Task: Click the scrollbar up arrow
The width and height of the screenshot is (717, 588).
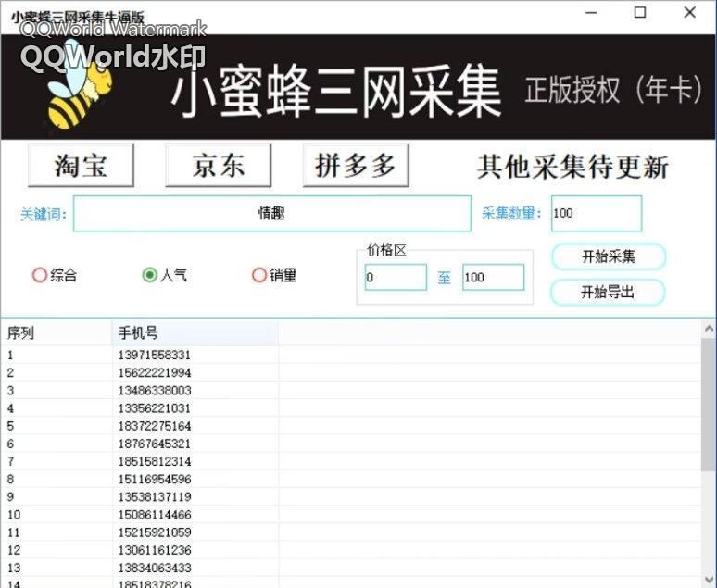Action: tap(709, 329)
